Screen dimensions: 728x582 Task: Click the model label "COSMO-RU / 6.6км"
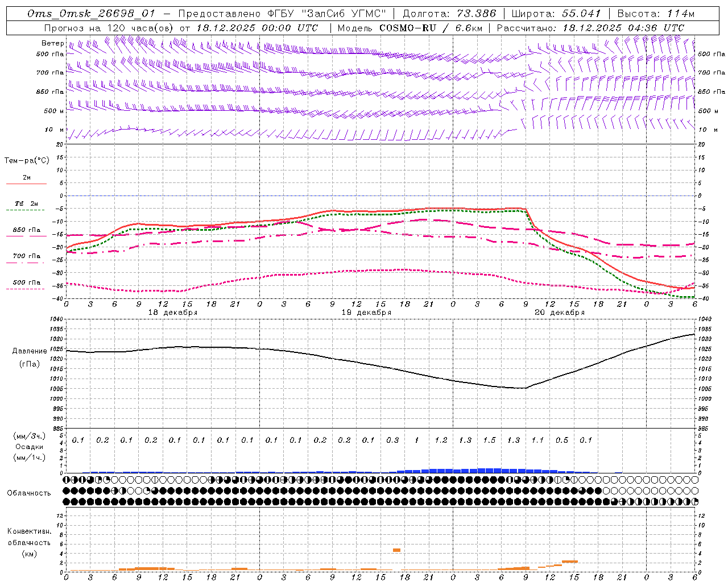[431, 28]
